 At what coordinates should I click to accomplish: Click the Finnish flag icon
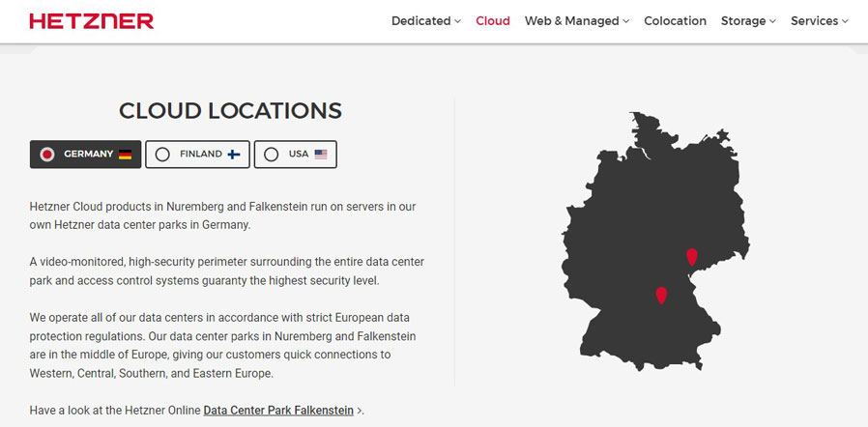[234, 155]
